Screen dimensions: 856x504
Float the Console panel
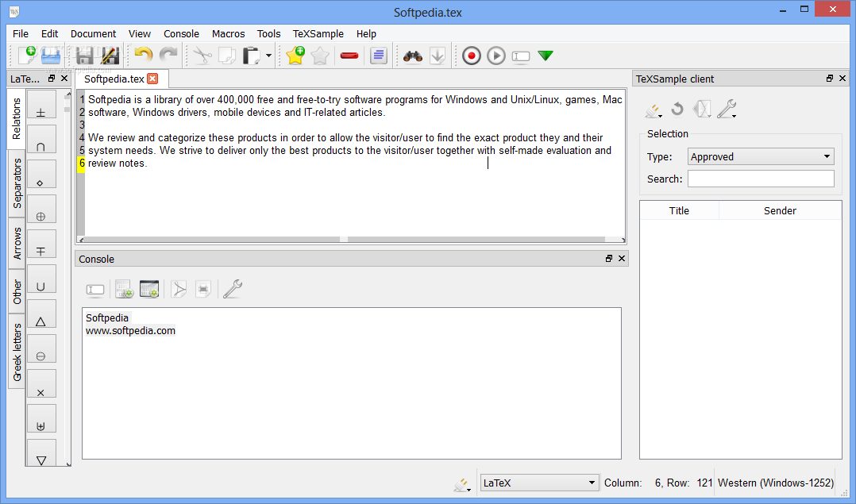609,259
